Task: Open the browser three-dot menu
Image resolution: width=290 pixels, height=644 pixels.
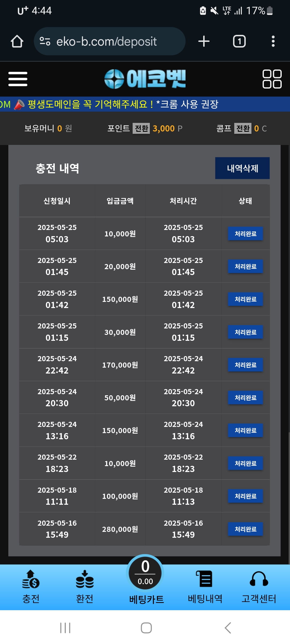Action: (x=273, y=41)
